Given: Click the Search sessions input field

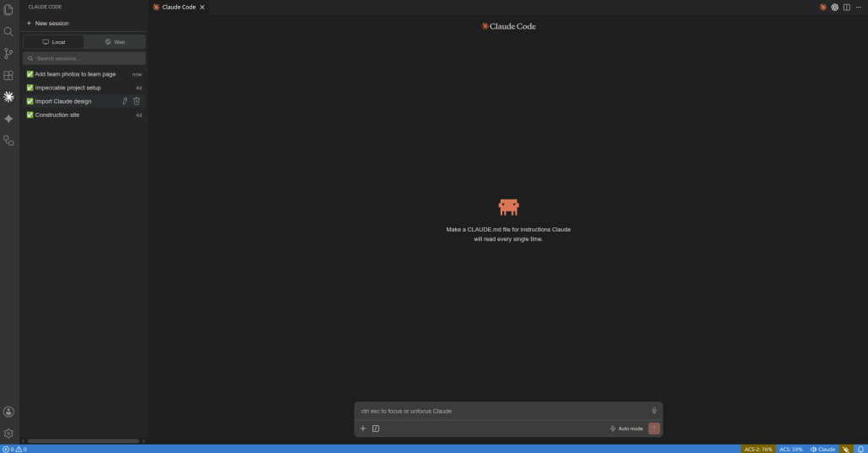Looking at the screenshot, I should pos(84,58).
